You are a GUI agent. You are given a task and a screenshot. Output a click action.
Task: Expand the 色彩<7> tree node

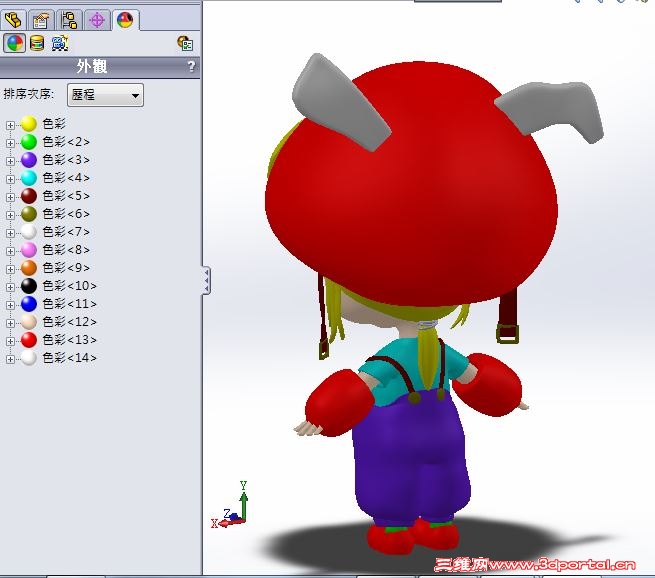point(10,233)
